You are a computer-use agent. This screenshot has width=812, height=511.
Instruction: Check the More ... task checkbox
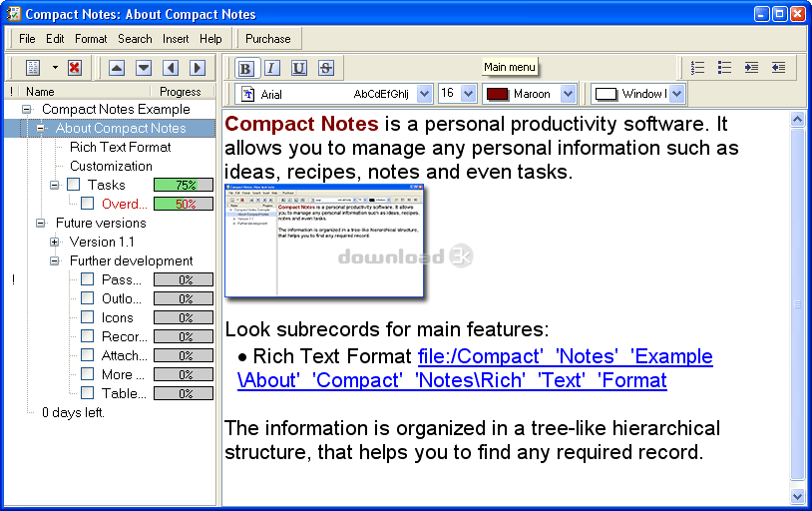click(x=88, y=374)
